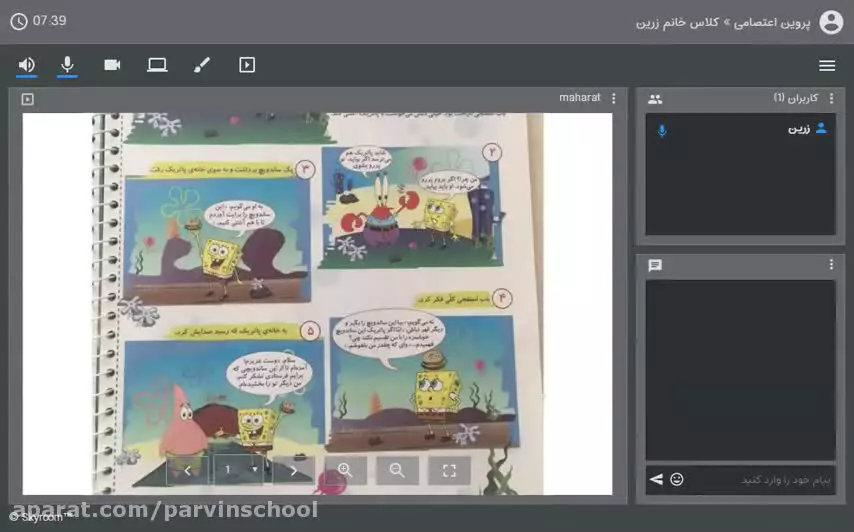Select user زرین in the users list
The image size is (854, 532).
[740, 130]
